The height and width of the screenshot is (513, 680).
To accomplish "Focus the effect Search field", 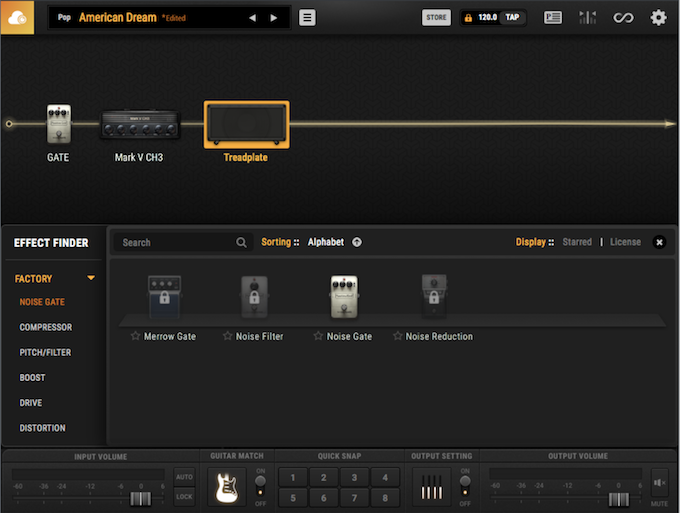I will [183, 242].
